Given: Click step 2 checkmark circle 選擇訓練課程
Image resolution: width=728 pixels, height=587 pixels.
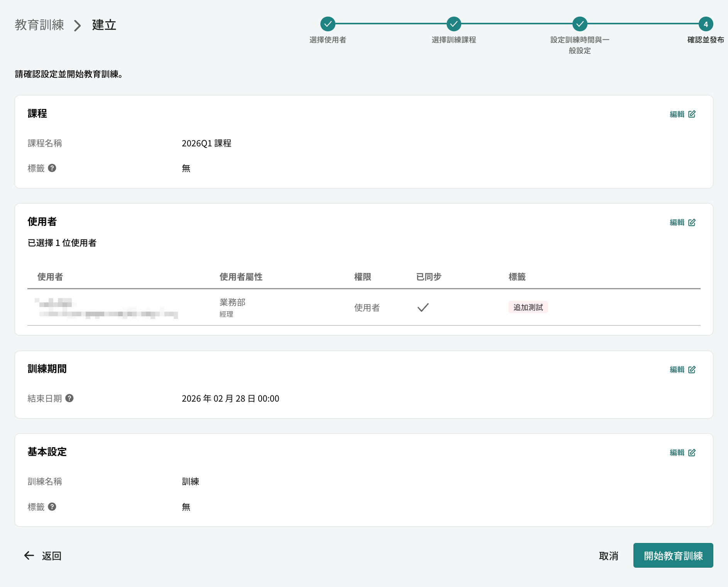Looking at the screenshot, I should click(x=454, y=24).
